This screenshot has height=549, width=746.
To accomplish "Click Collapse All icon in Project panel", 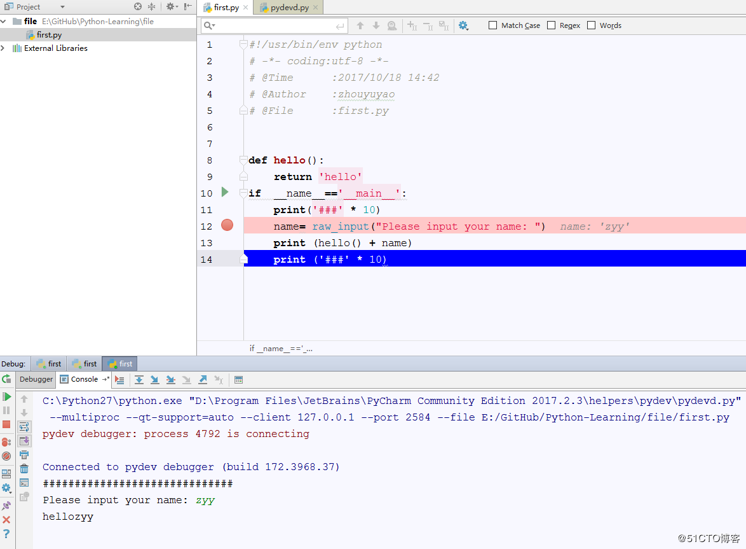I will click(152, 7).
